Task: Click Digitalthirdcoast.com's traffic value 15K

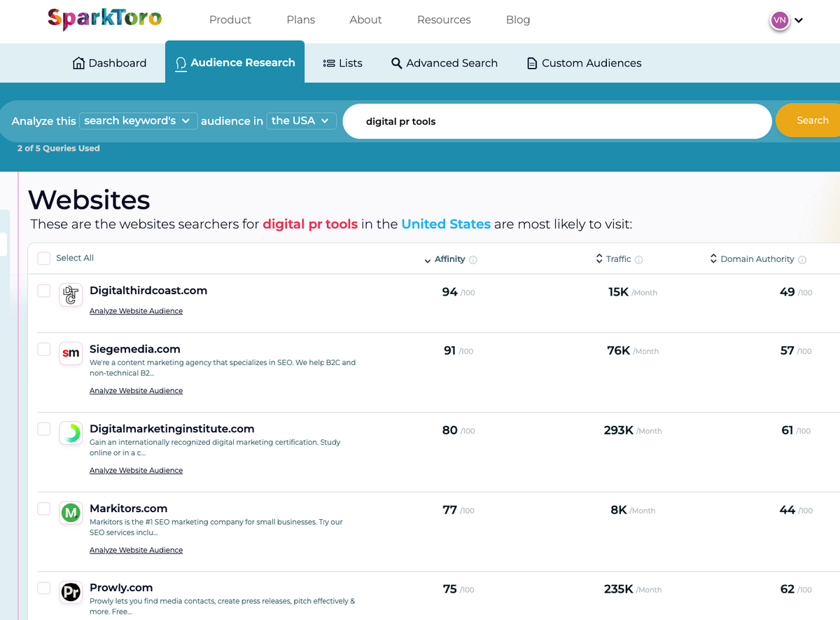Action: click(619, 292)
